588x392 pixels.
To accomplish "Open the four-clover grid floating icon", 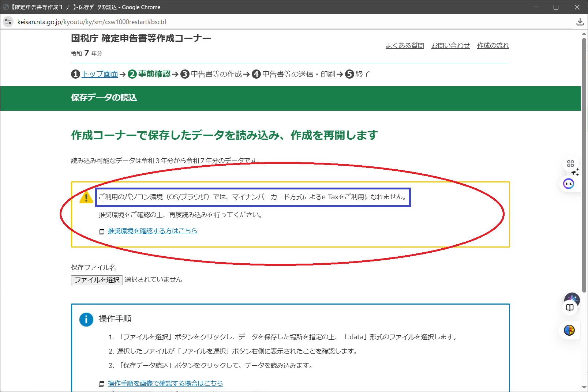I will tap(570, 163).
